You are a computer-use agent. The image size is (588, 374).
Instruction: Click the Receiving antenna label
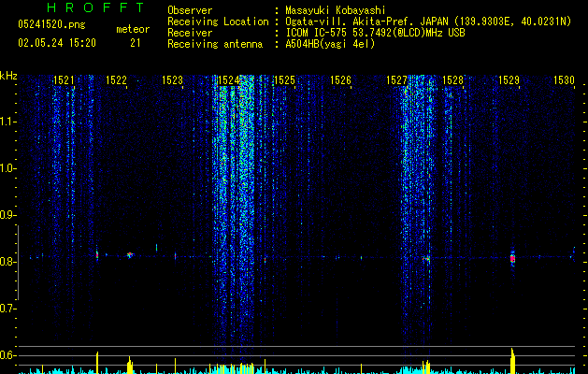pyautogui.click(x=215, y=44)
